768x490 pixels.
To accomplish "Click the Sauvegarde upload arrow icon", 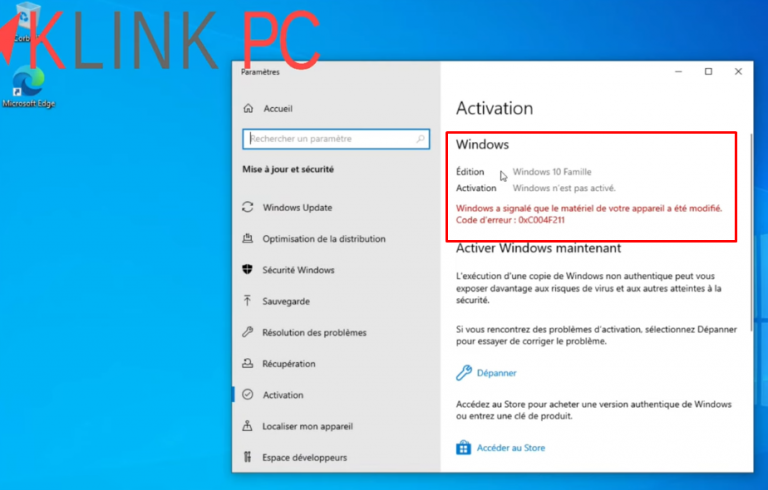I will click(247, 300).
